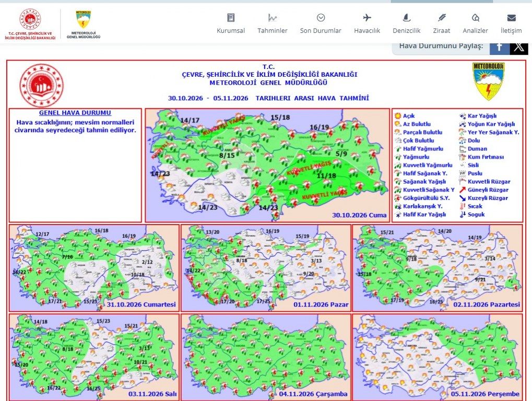532x401 pixels.
Task: Click the Tahminler chart icon
Action: pos(273,18)
